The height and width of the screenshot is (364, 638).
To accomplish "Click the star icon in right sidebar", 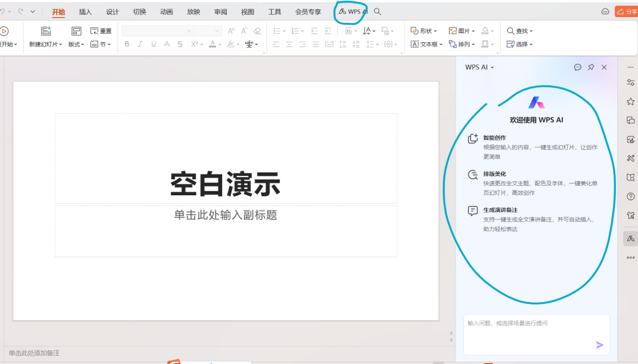I will (x=630, y=101).
